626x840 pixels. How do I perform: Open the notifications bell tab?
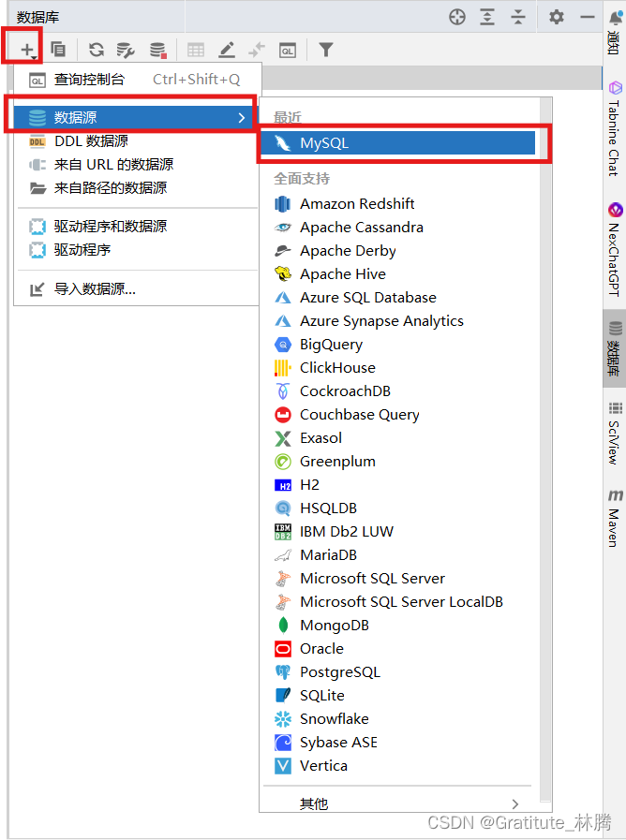point(615,33)
